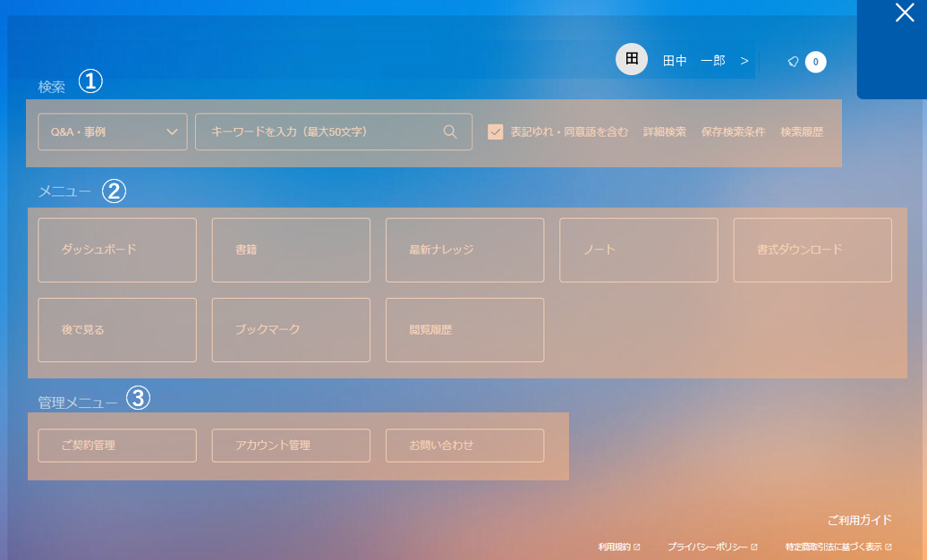The width and height of the screenshot is (927, 560).
Task: Close the menu overlay with X
Action: pos(905,13)
